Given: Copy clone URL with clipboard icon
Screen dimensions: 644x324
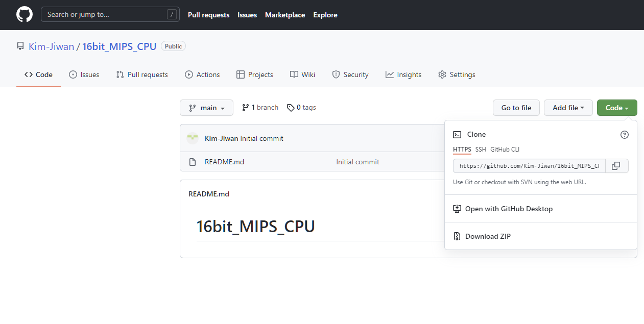Looking at the screenshot, I should (x=616, y=166).
